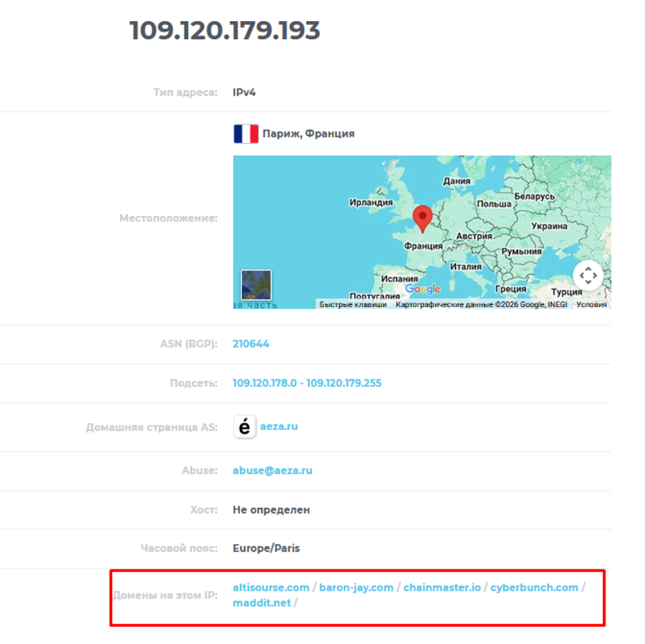Image resolution: width=645 pixels, height=644 pixels.
Task: Click the 'Париж, Франция' location text
Action: [x=308, y=134]
